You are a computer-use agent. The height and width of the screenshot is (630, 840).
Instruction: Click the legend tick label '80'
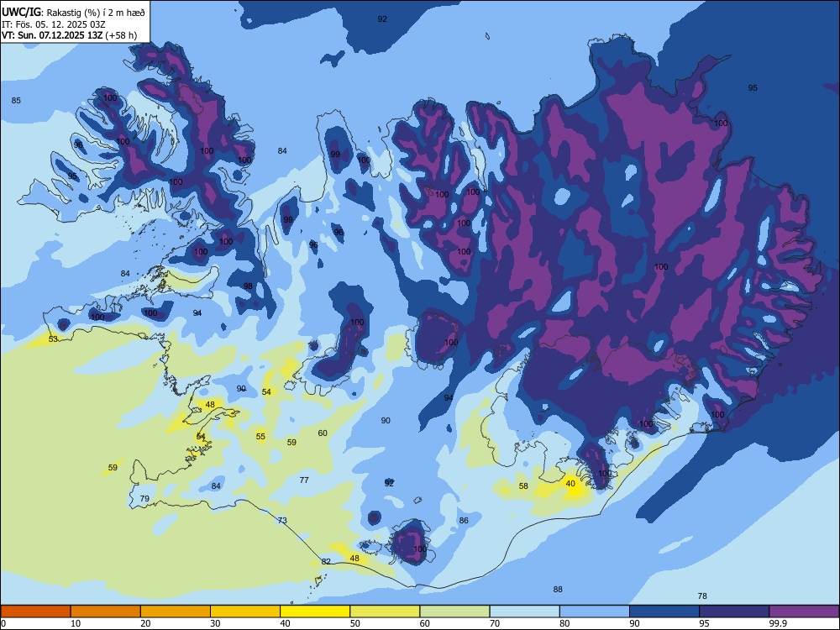click(564, 623)
